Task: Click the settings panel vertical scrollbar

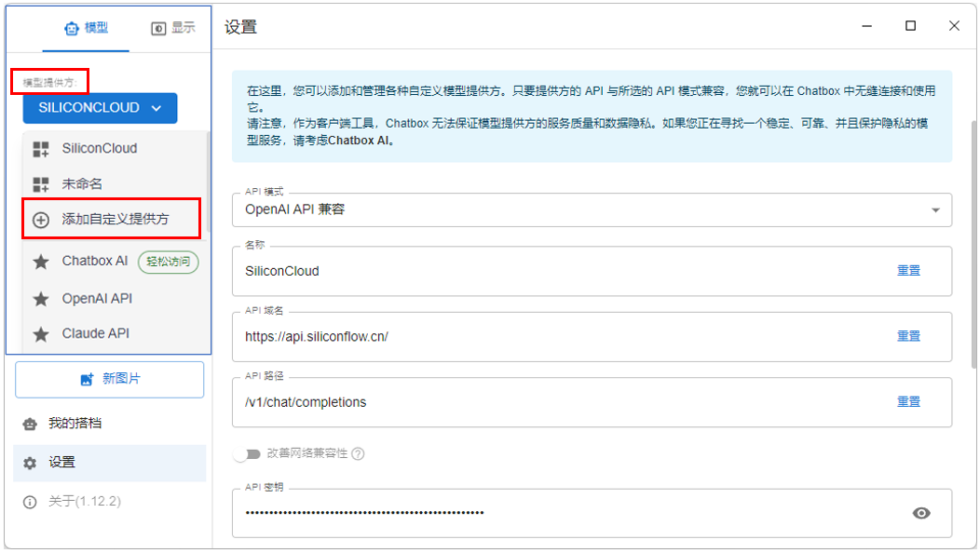Action: [973, 244]
